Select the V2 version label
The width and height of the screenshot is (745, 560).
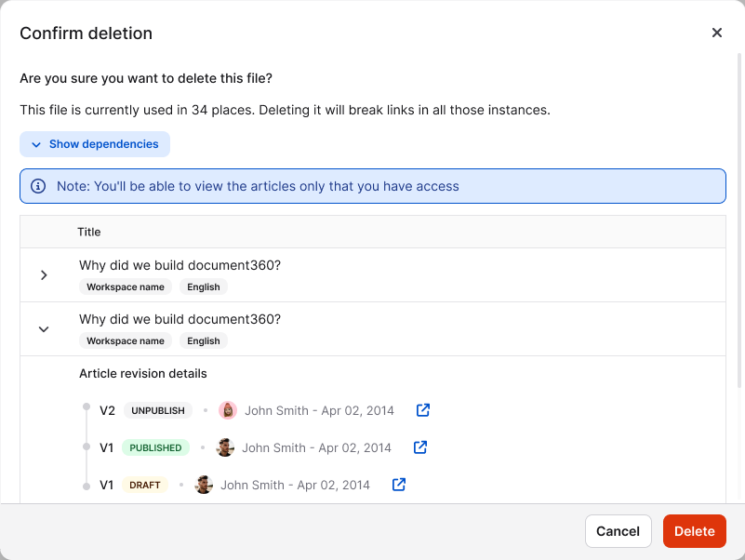(x=107, y=411)
